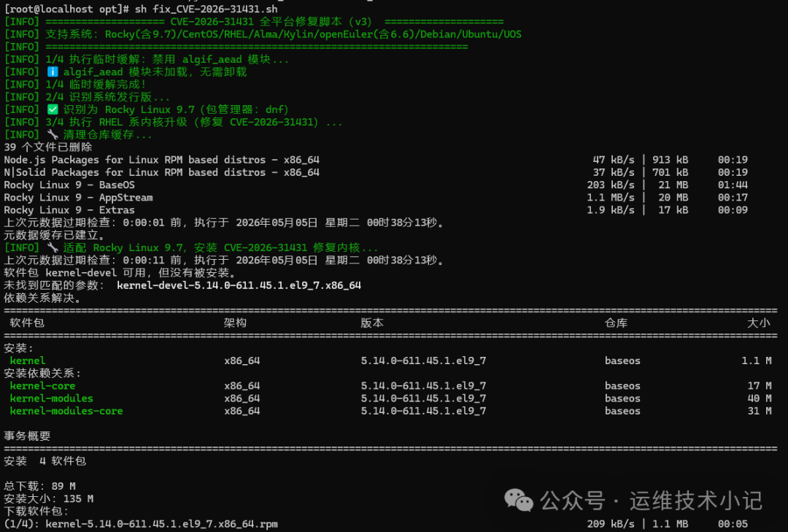Viewport: 788px width, 532px height.
Task: Click the '总下载: 89 M' line
Action: click(x=39, y=486)
